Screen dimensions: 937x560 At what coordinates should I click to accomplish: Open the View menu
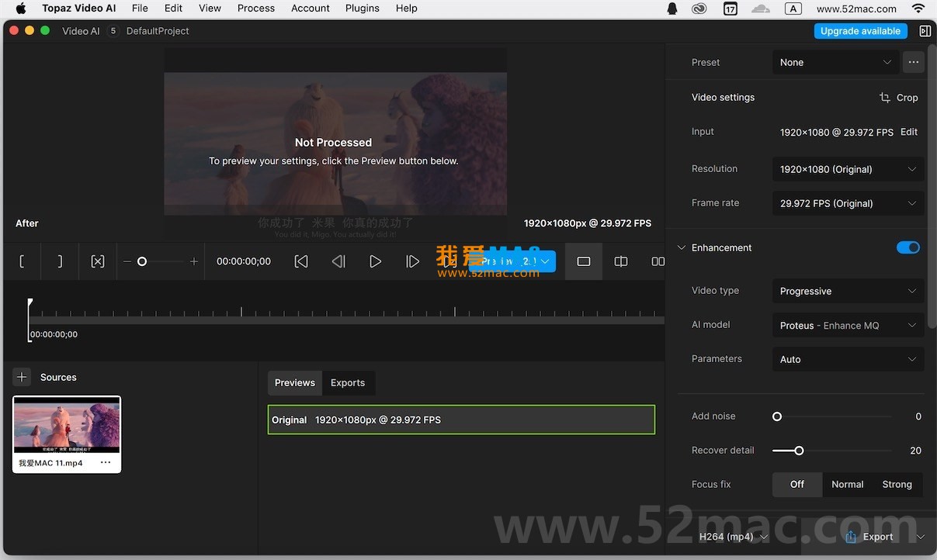[x=210, y=9]
